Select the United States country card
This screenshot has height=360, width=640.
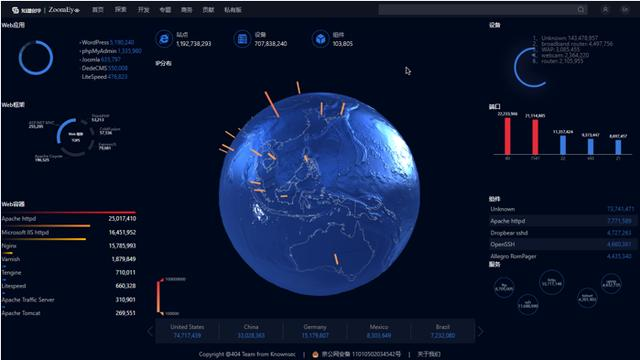[187, 331]
